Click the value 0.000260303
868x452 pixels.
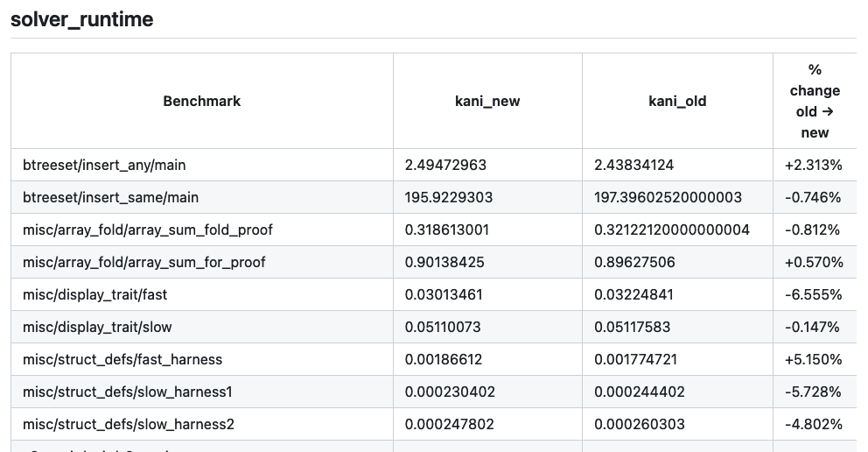pyautogui.click(x=640, y=424)
